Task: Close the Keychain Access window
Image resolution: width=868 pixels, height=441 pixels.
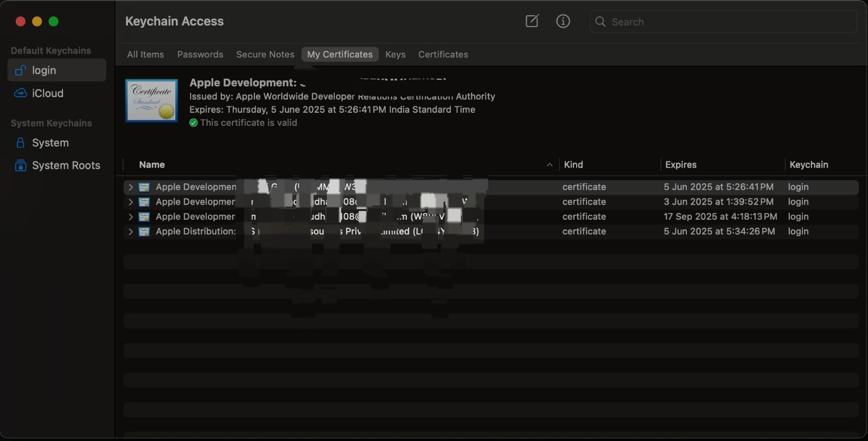Action: pyautogui.click(x=21, y=21)
